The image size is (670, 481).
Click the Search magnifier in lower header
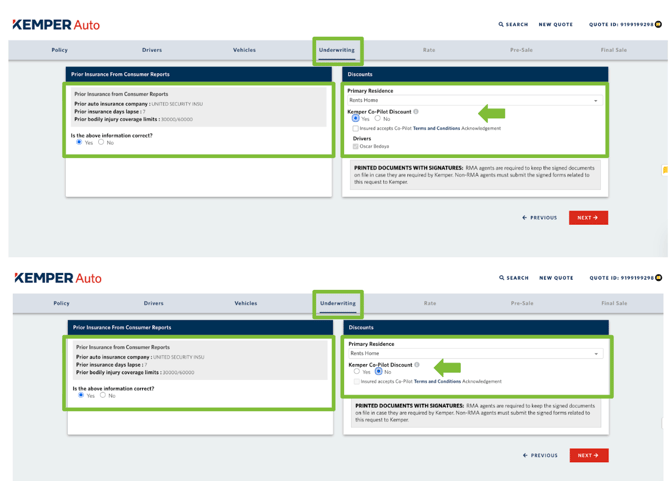point(503,278)
